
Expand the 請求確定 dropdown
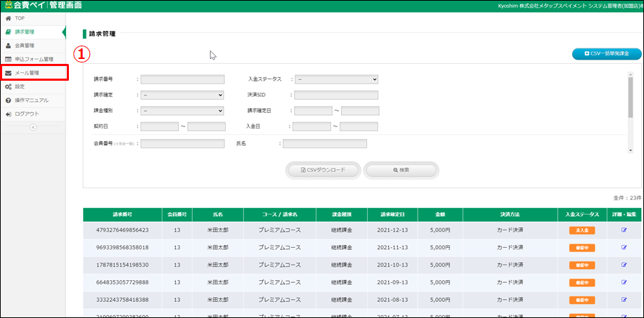(182, 95)
